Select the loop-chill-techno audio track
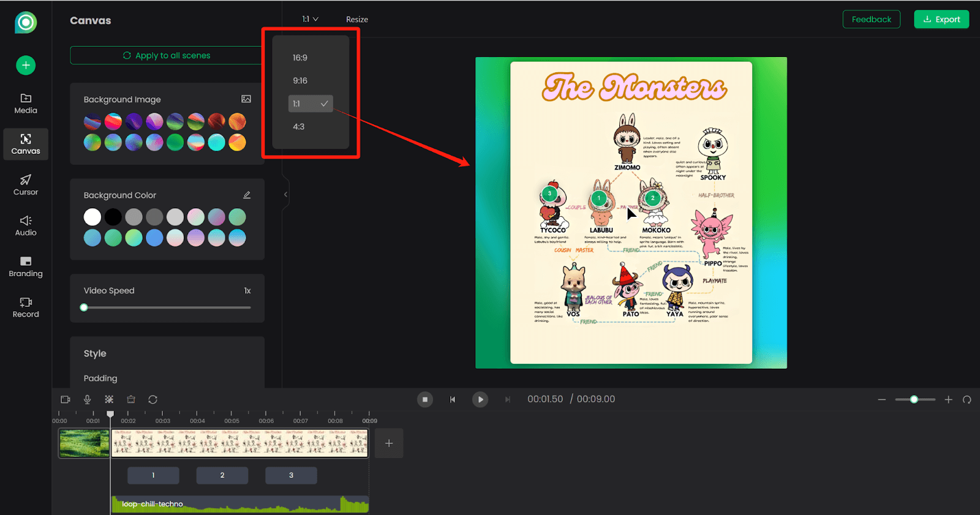Screen dimensions: 980x515 click(239, 504)
